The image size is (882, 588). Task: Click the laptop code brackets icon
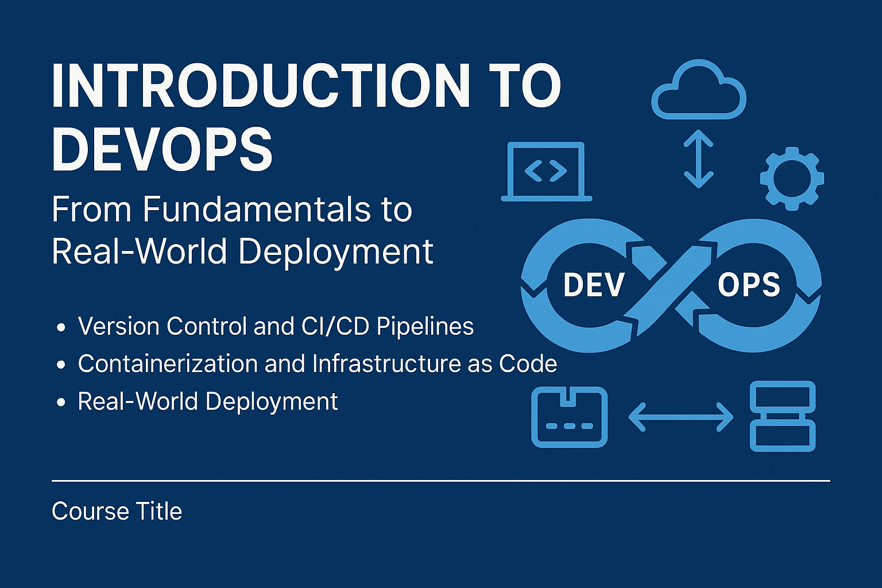(x=547, y=172)
